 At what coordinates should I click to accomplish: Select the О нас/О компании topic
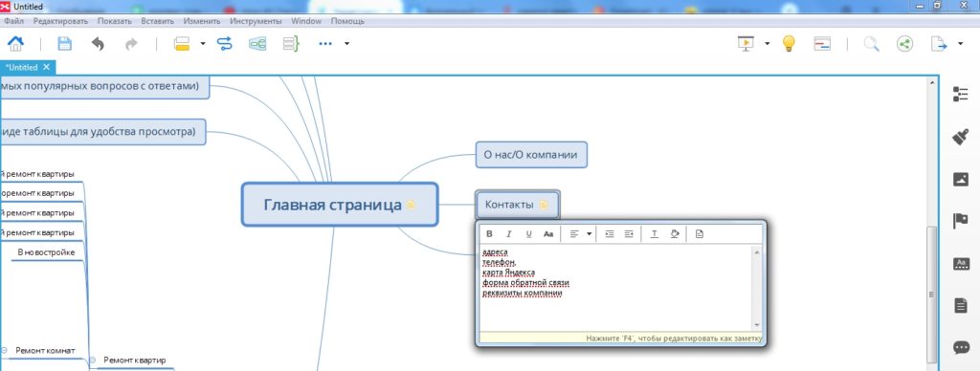click(x=531, y=154)
